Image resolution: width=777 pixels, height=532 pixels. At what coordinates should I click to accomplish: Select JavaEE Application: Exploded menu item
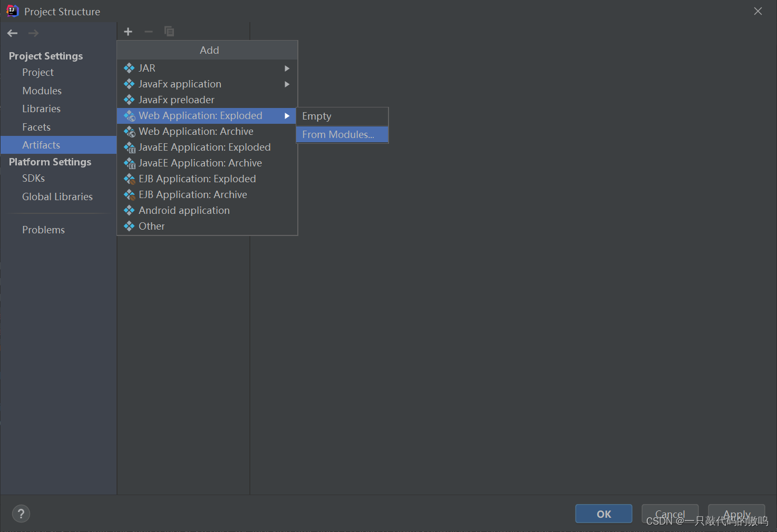point(207,147)
